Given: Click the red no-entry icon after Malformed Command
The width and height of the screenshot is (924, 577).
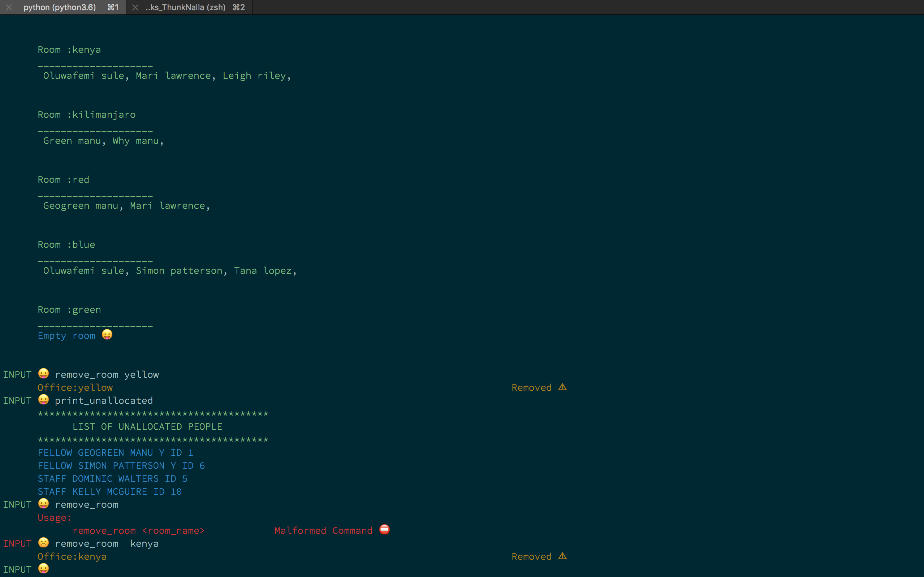Looking at the screenshot, I should click(x=384, y=530).
